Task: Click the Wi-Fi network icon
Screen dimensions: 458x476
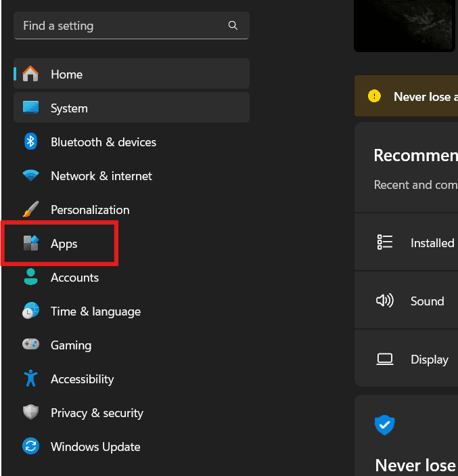Action: point(30,175)
